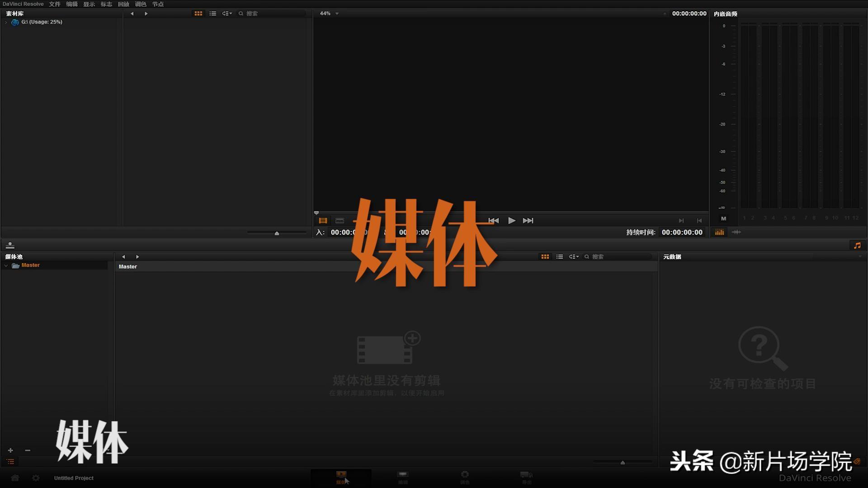
Task: Go forward in media storage browser
Action: coord(146,14)
